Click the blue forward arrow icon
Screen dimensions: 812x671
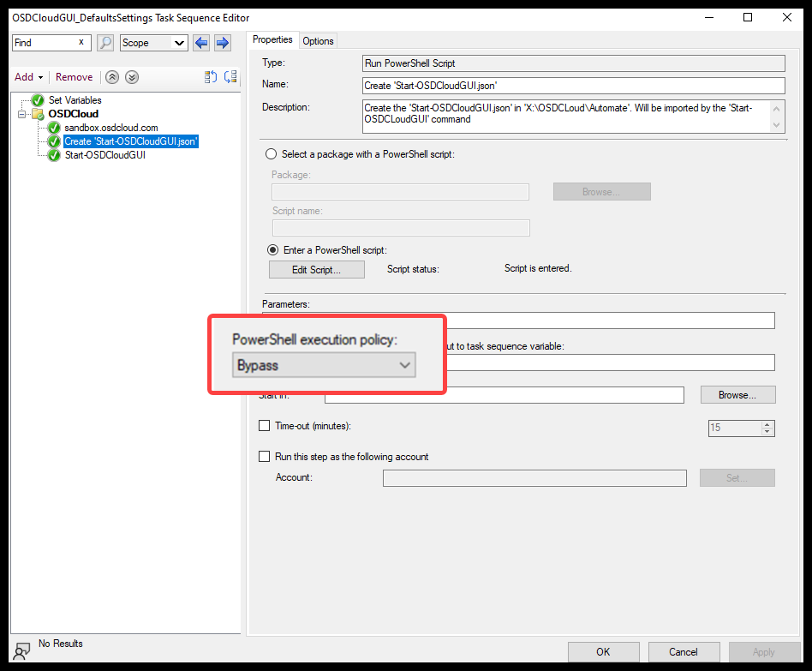coord(220,42)
